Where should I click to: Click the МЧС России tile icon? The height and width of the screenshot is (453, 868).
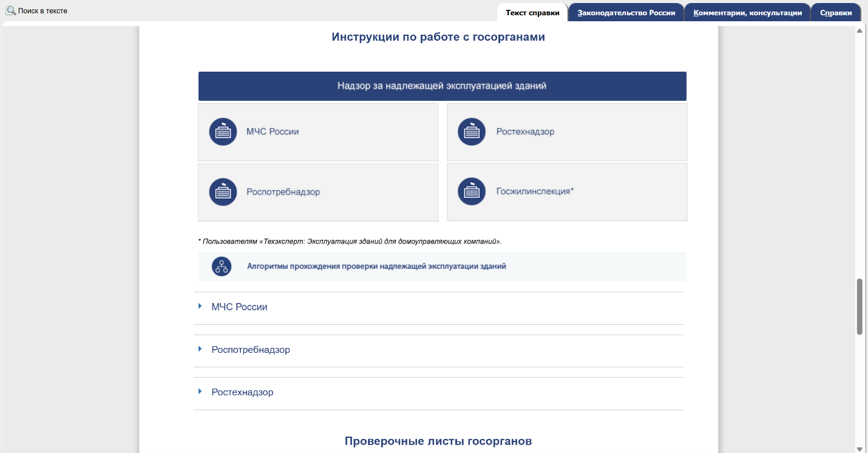click(223, 132)
